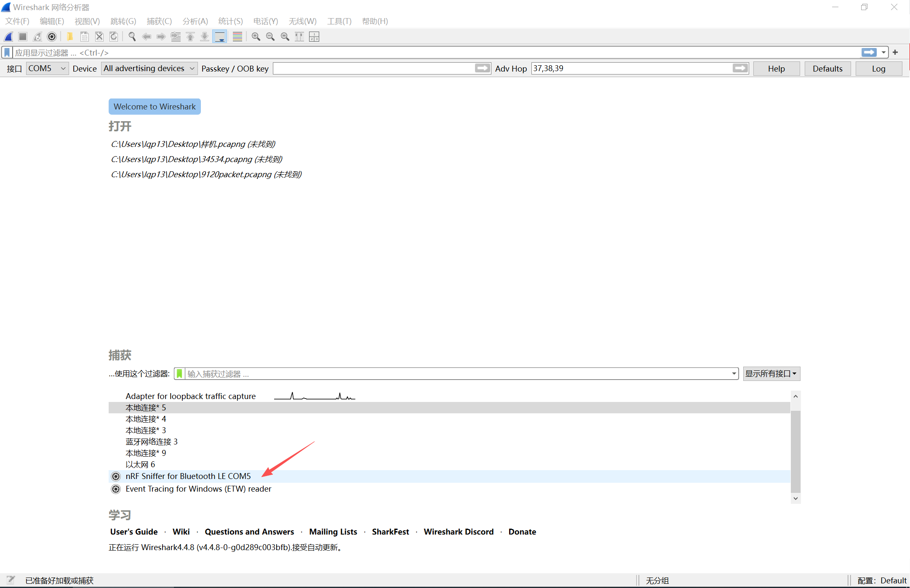This screenshot has height=588, width=910.
Task: Open Find Packet magnifier tool
Action: coord(132,37)
